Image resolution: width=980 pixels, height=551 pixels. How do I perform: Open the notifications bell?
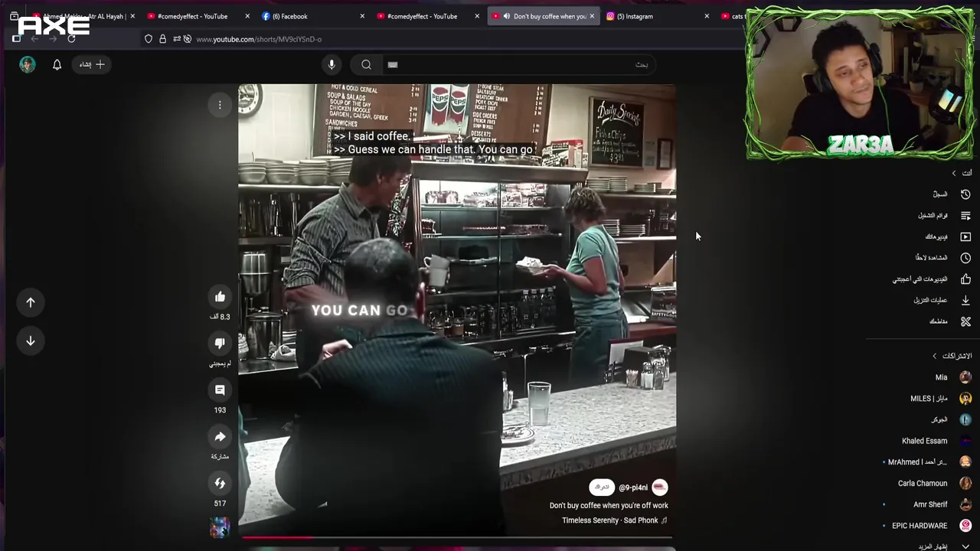pyautogui.click(x=57, y=64)
